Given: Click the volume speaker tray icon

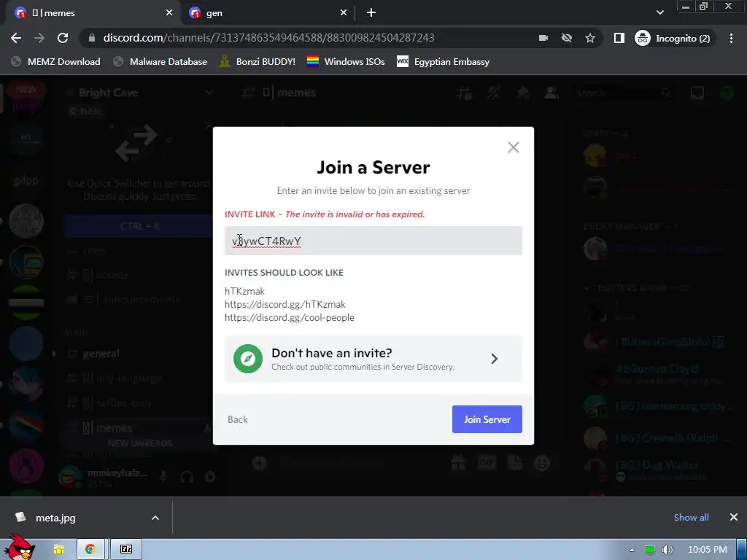Looking at the screenshot, I should (667, 550).
